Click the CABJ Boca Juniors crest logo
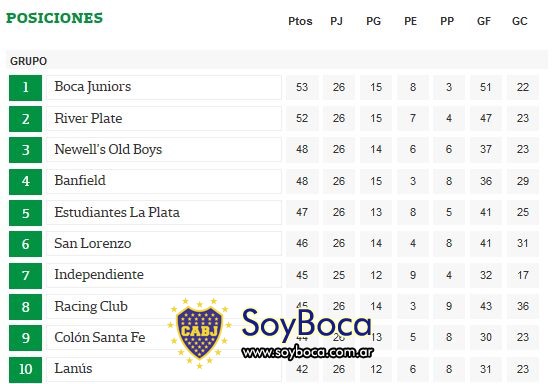555x384 pixels. 199,333
